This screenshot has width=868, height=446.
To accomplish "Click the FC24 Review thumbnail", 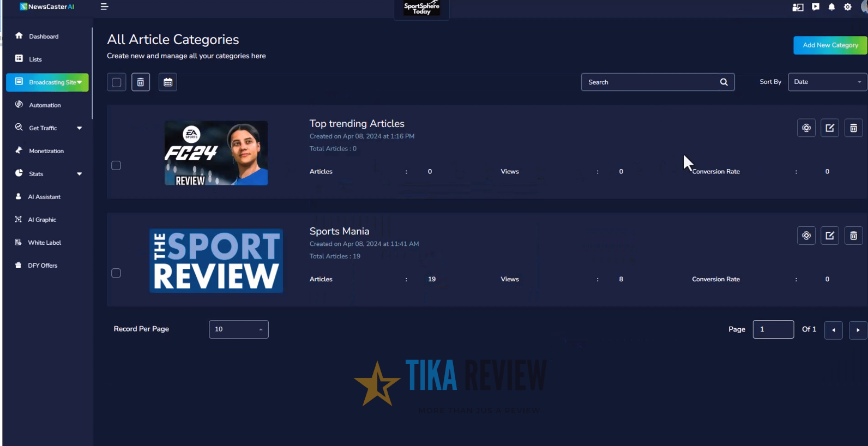I will coord(216,153).
